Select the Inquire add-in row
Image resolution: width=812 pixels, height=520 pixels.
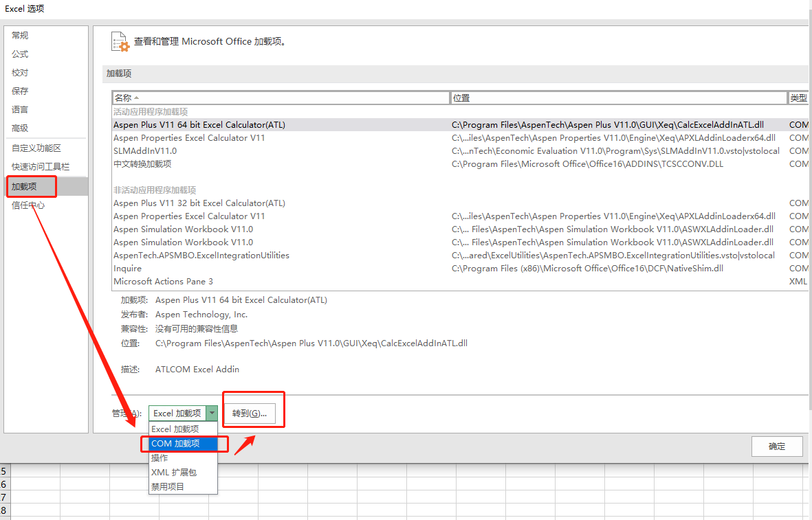[460, 268]
